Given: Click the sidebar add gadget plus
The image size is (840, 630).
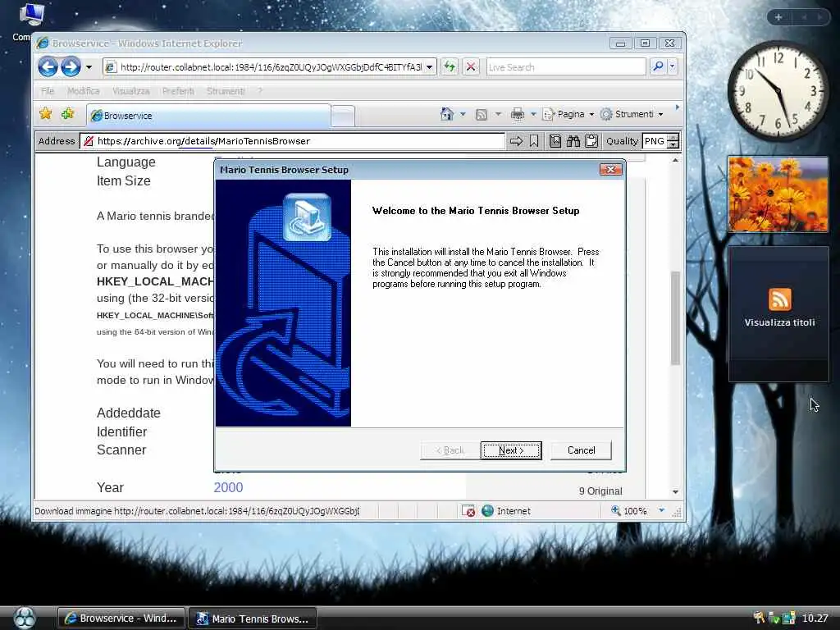Looking at the screenshot, I should click(x=778, y=17).
